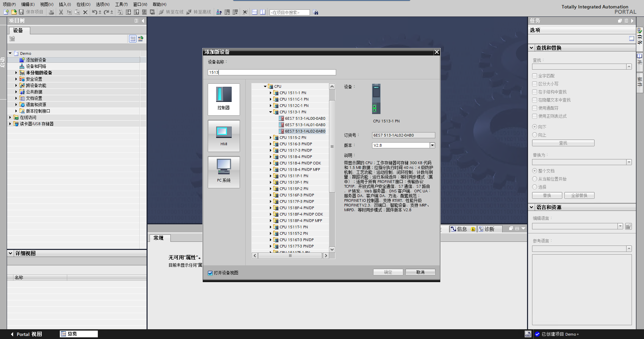644x339 pixels.
Task: Click the redo arrow icon
Action: click(x=106, y=12)
